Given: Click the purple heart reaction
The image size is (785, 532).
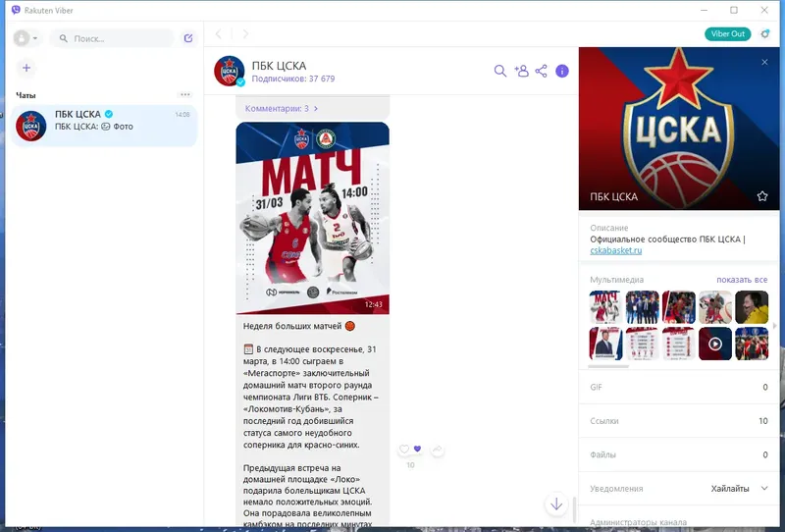Looking at the screenshot, I should click(418, 449).
